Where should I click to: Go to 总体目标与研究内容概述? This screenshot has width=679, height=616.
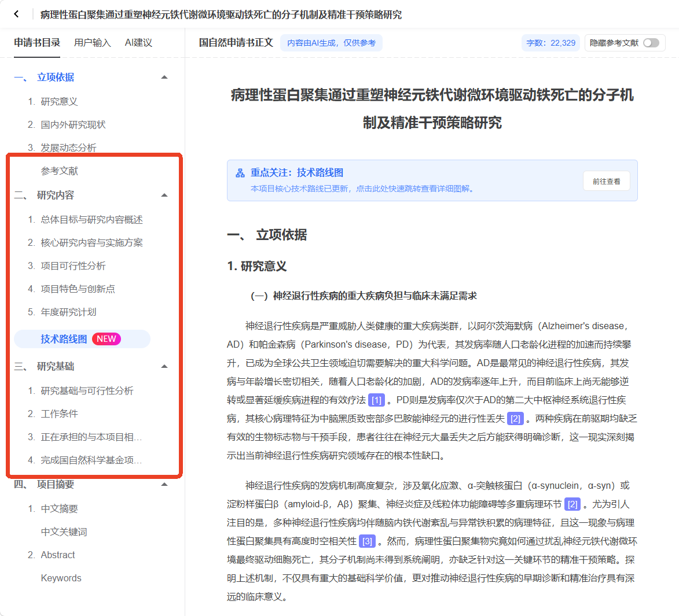(92, 220)
